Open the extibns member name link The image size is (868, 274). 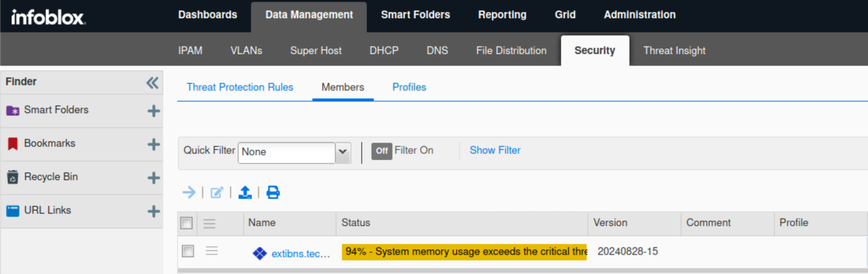coord(300,254)
